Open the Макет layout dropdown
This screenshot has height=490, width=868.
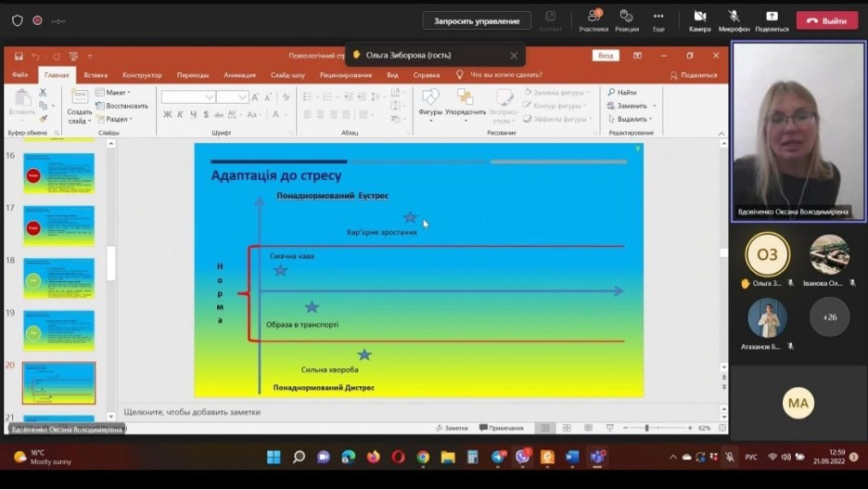coord(113,93)
